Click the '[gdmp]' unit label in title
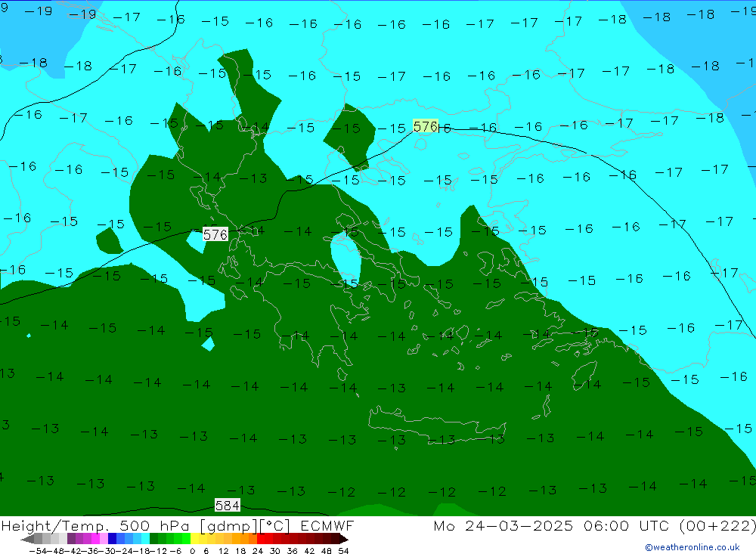This screenshot has width=756, height=554. (228, 525)
